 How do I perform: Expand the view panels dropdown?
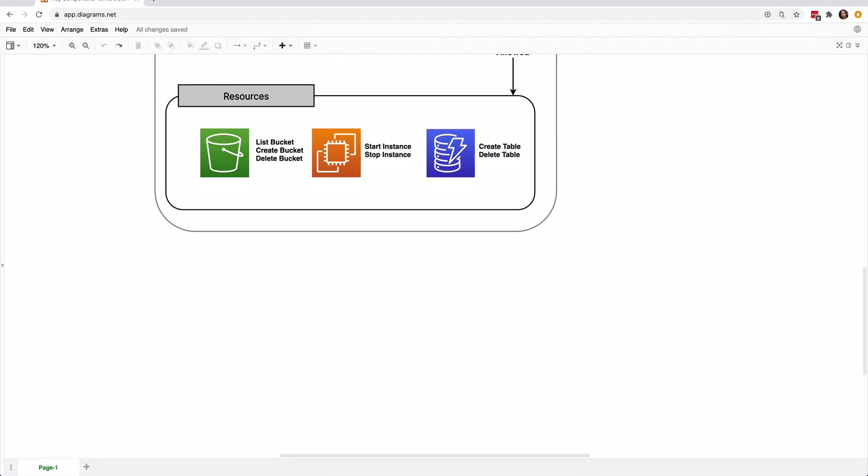(x=13, y=46)
